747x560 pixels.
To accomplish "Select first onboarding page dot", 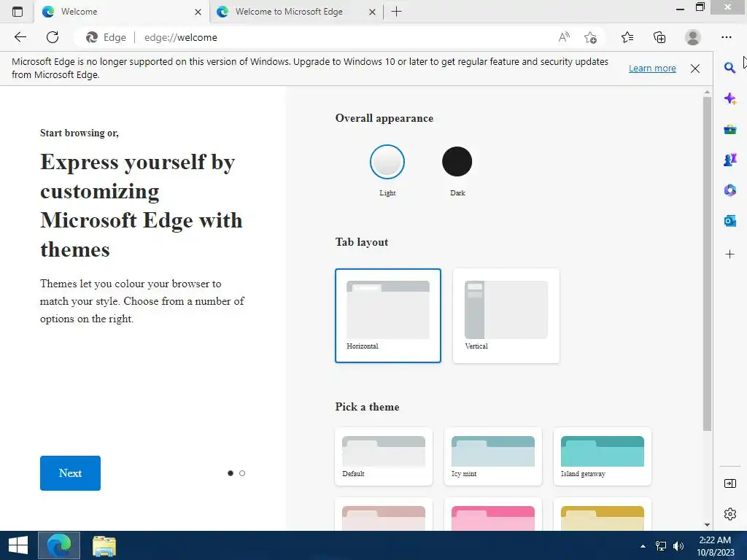I will (231, 472).
